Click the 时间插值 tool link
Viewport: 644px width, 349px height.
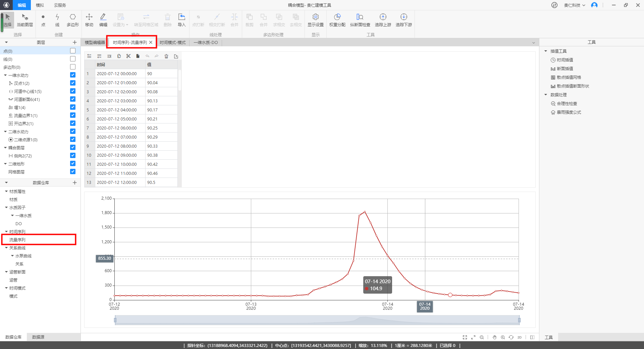565,60
